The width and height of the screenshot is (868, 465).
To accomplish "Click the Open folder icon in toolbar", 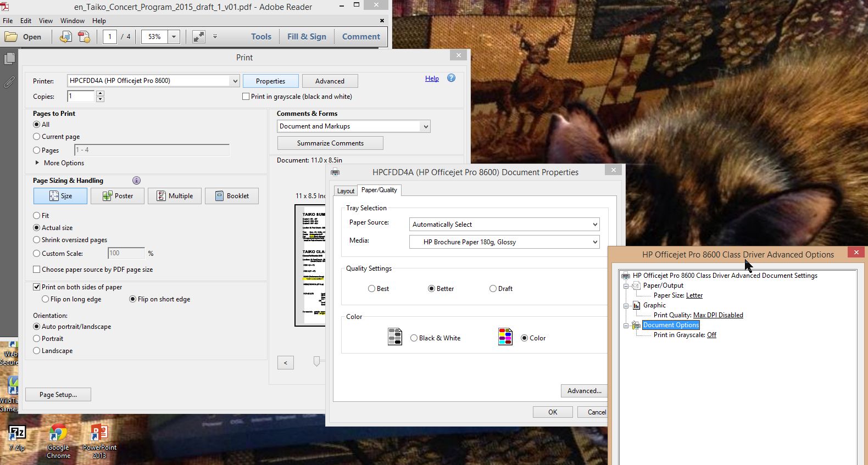I will pyautogui.click(x=11, y=37).
